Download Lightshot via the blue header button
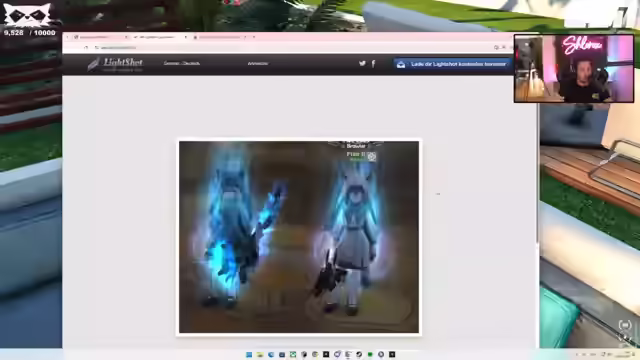Screen dimensions: 640x360 click(452, 64)
